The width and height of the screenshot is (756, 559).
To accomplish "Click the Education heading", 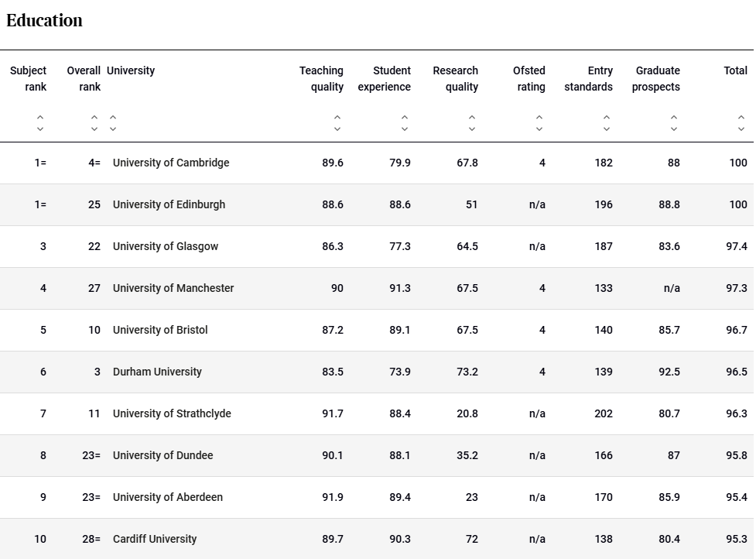I will coord(44,20).
